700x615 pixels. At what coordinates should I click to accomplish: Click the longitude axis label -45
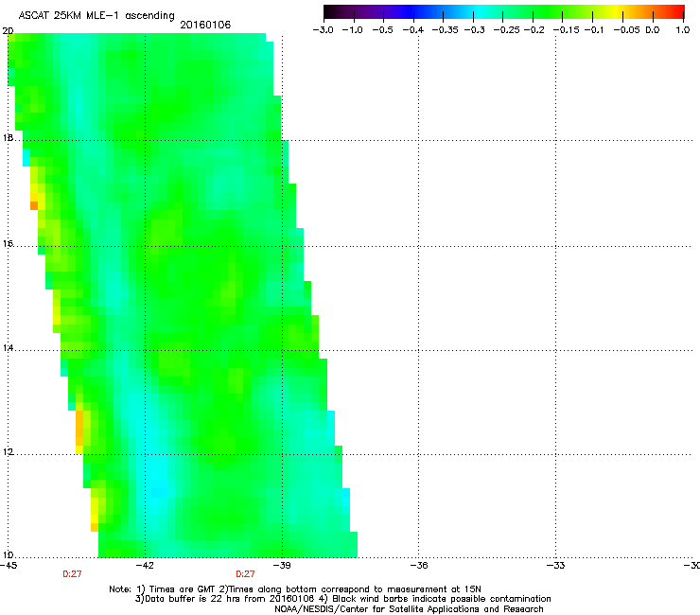click(x=9, y=566)
